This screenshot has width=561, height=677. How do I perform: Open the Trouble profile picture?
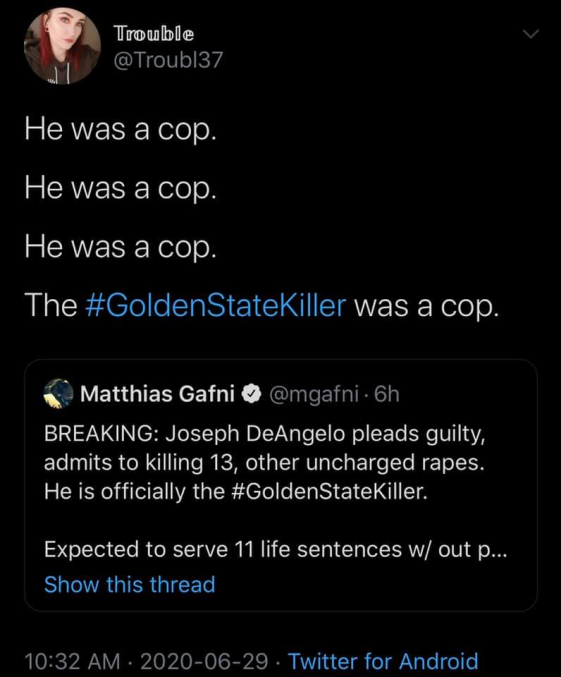tap(62, 46)
